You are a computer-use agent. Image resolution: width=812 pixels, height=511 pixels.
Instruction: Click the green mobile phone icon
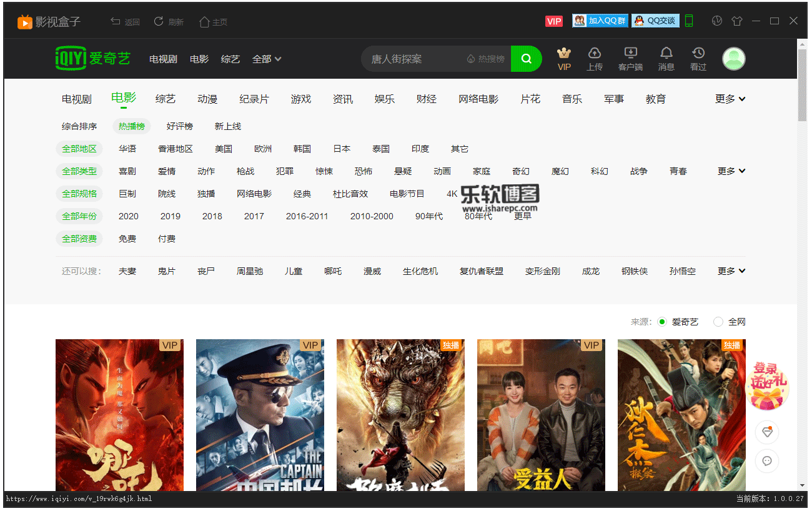[x=689, y=21]
